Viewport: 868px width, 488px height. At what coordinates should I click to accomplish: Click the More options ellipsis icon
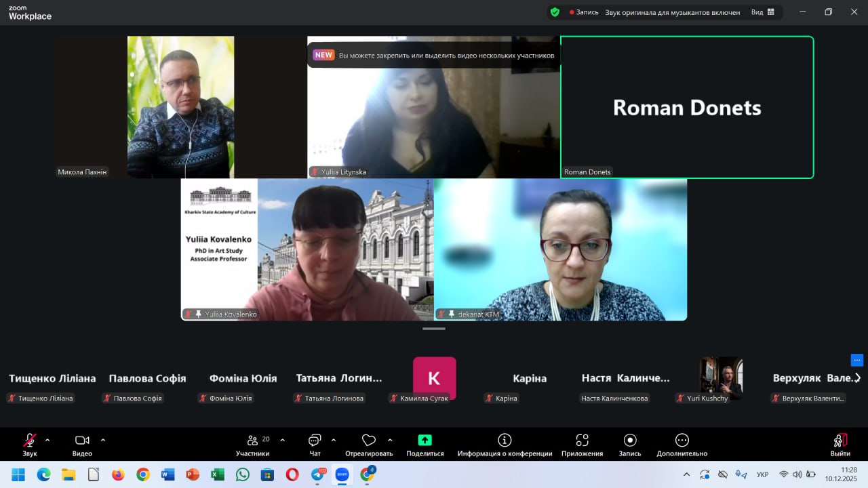point(682,441)
